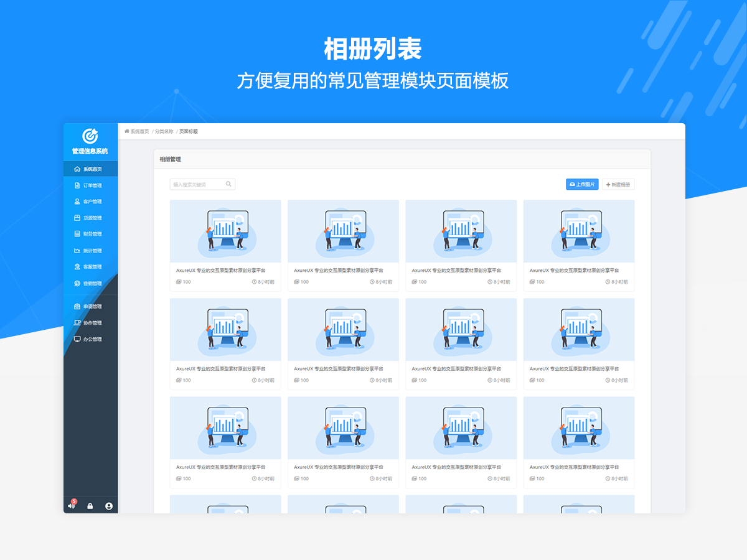Click the 分类名称 breadcrumb link
The width and height of the screenshot is (747, 560).
tap(164, 131)
